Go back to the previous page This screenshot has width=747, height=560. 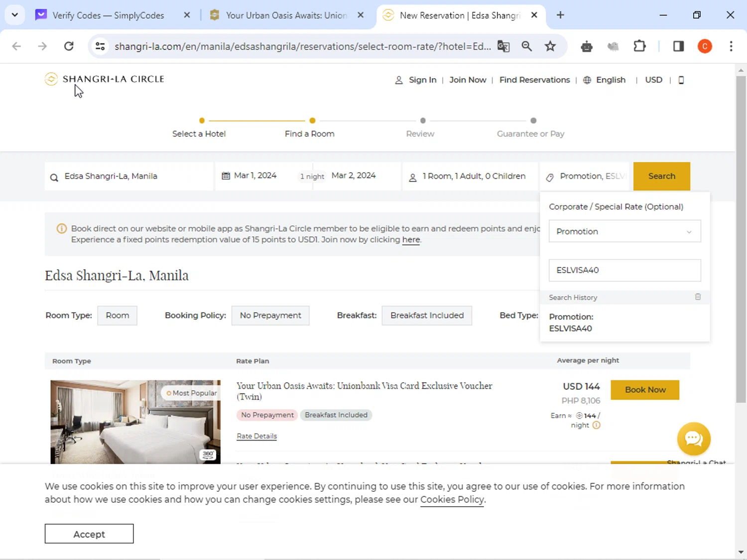pyautogui.click(x=16, y=46)
